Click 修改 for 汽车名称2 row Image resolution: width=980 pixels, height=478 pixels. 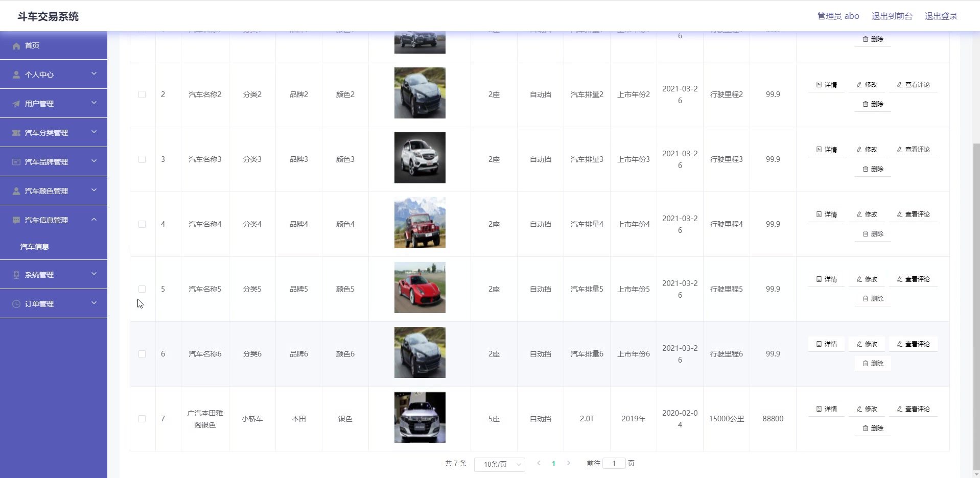point(867,85)
